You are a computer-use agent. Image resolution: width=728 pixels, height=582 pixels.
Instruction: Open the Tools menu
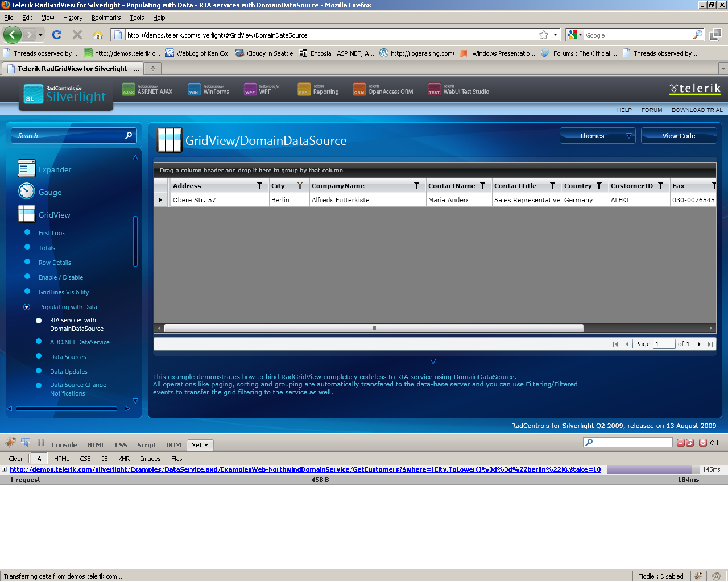(x=137, y=18)
